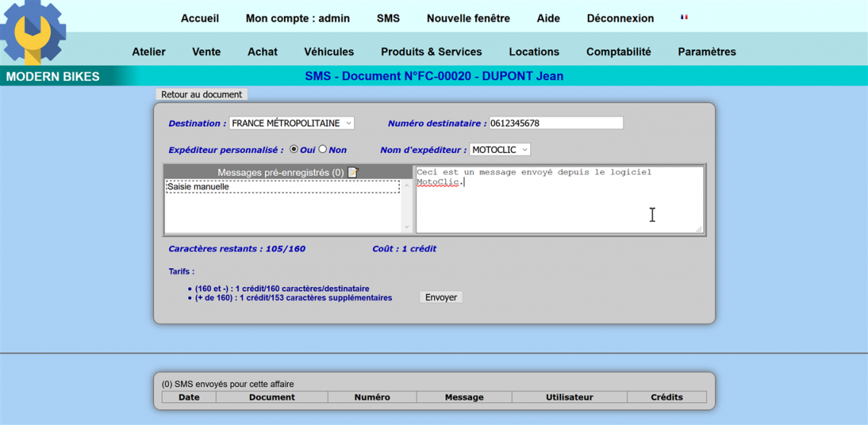The image size is (868, 425).
Task: Go to the Véhicules menu
Action: [x=329, y=52]
